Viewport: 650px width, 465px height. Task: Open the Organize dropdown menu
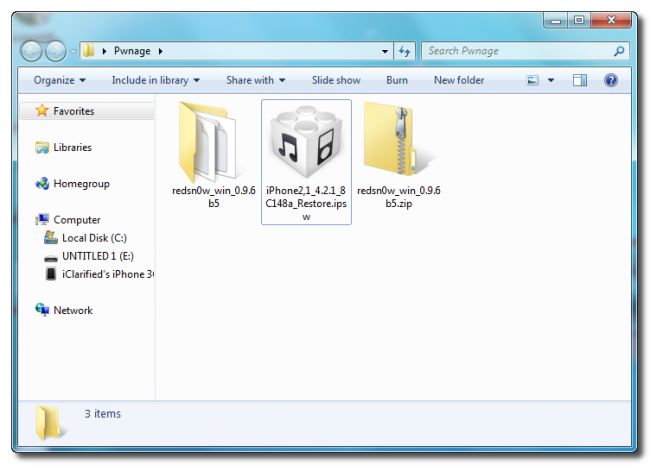click(59, 80)
